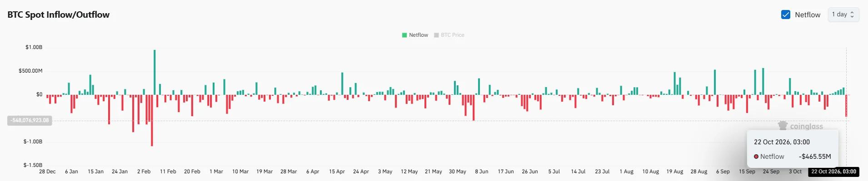868x181 pixels.
Task: Click the 1 Aug x-axis date
Action: 627,171
